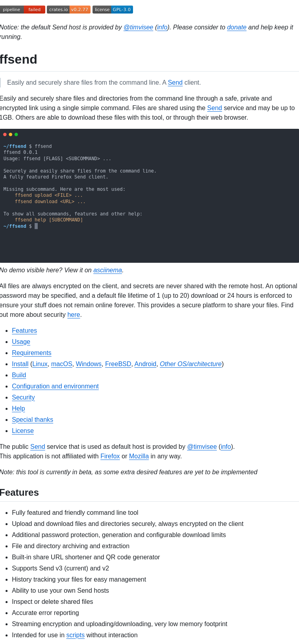Open the Send service link in the quote
Viewport: 299px width, 644px height.
pyautogui.click(x=175, y=83)
